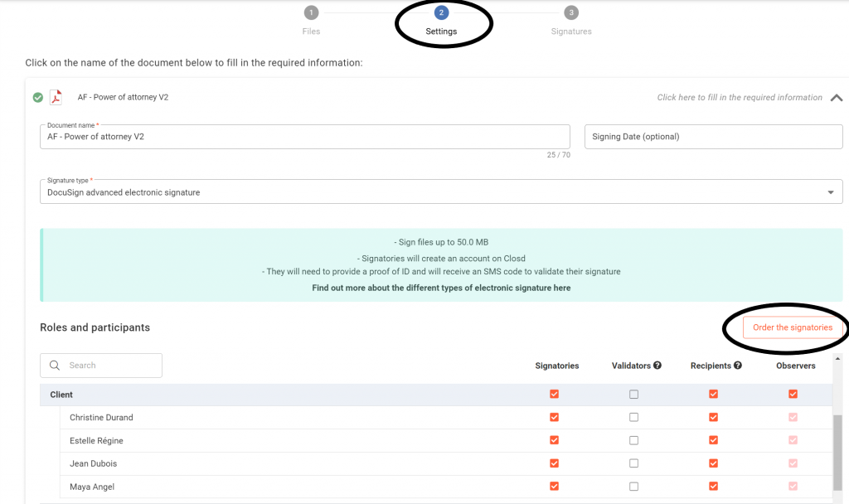Click the search magnifier icon
This screenshot has height=504, width=849.
pos(55,366)
